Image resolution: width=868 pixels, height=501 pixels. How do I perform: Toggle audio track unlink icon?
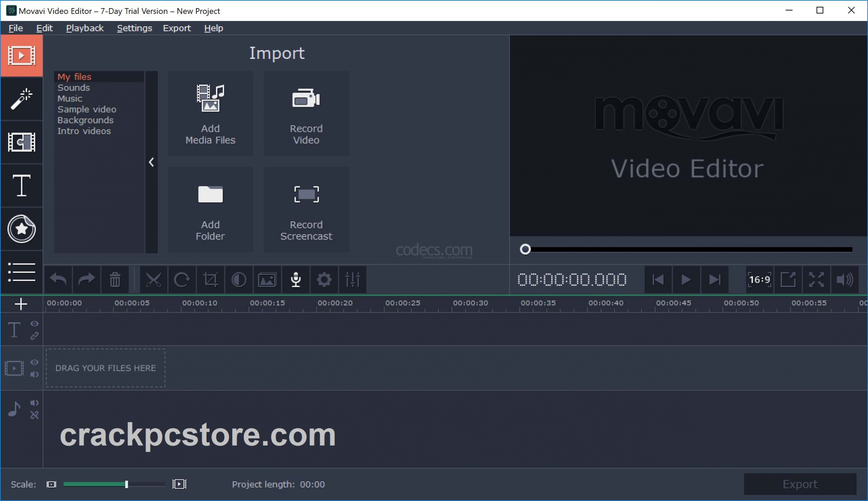click(x=35, y=415)
